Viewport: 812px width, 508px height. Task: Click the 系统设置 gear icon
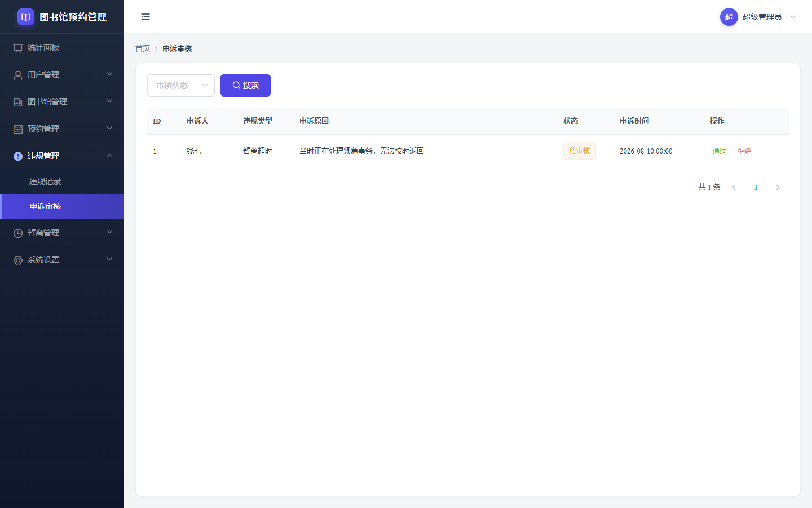click(18, 260)
